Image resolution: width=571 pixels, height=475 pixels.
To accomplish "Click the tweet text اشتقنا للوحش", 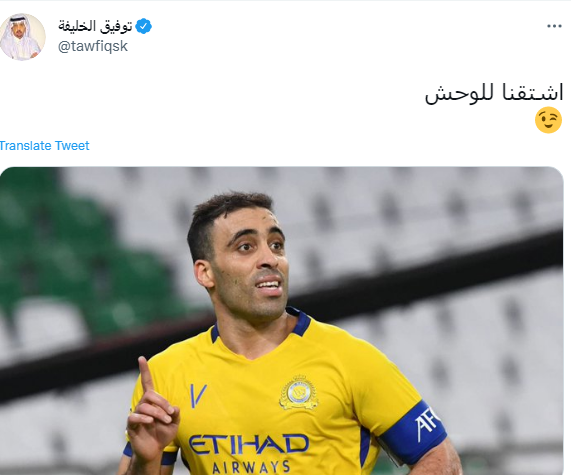I will pyautogui.click(x=494, y=94).
